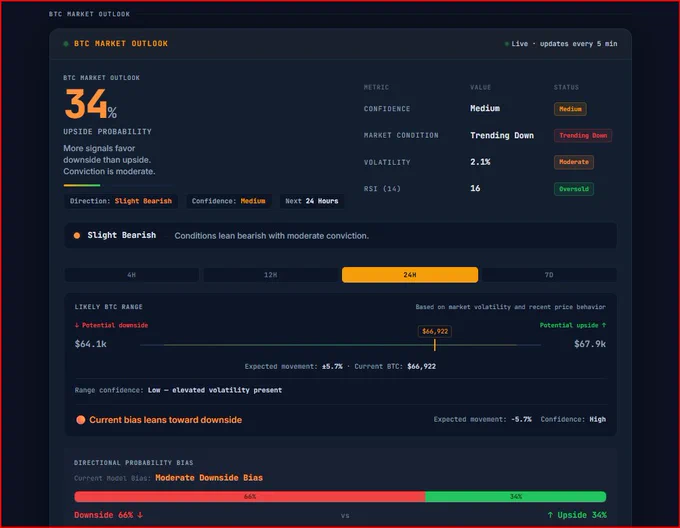Image resolution: width=680 pixels, height=528 pixels.
Task: Click the Expected movement ±5.7% text
Action: tap(294, 366)
